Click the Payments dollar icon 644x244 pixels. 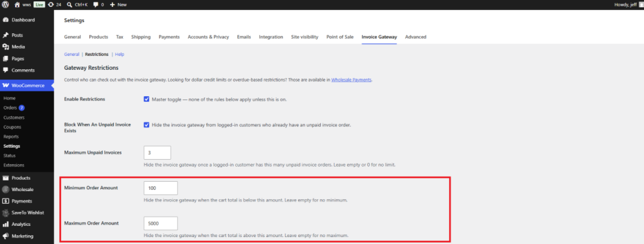tap(6, 201)
